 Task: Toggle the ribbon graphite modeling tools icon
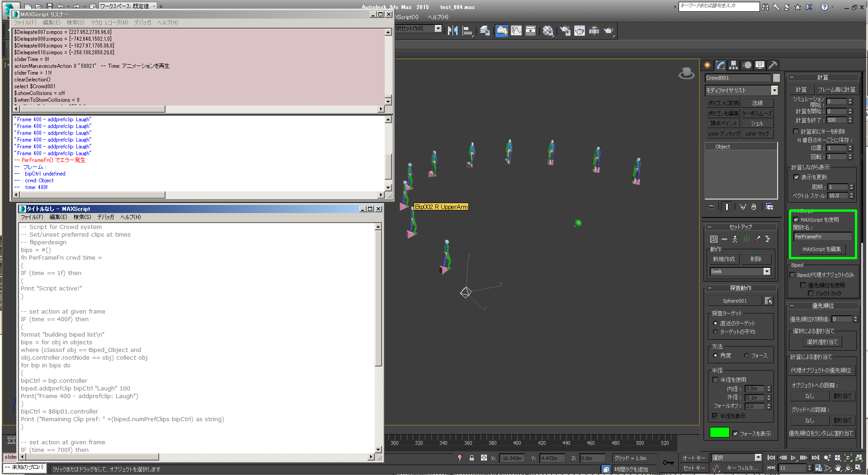[501, 31]
